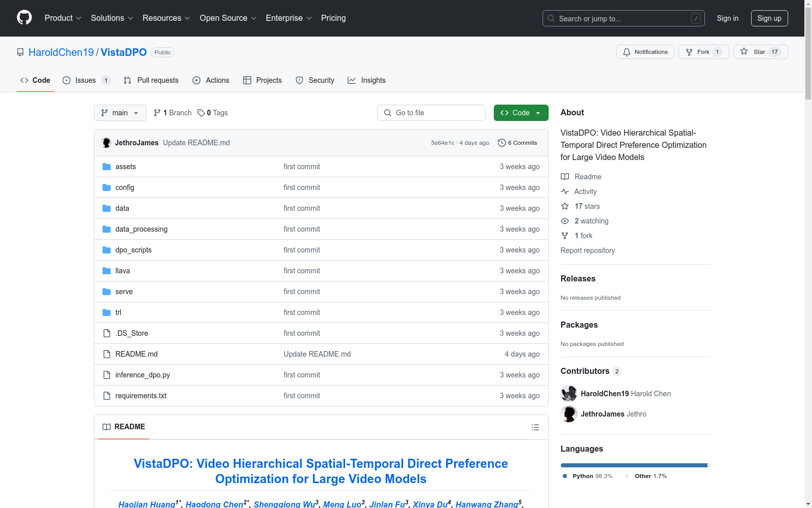The image size is (812, 508).
Task: Click the data_processing folder icon
Action: click(107, 229)
